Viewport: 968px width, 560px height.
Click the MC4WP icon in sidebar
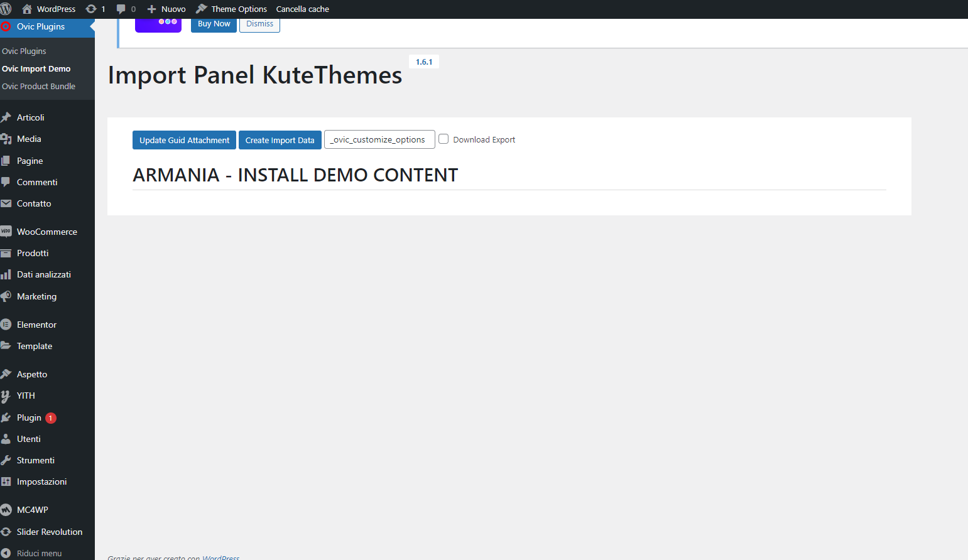pos(6,510)
